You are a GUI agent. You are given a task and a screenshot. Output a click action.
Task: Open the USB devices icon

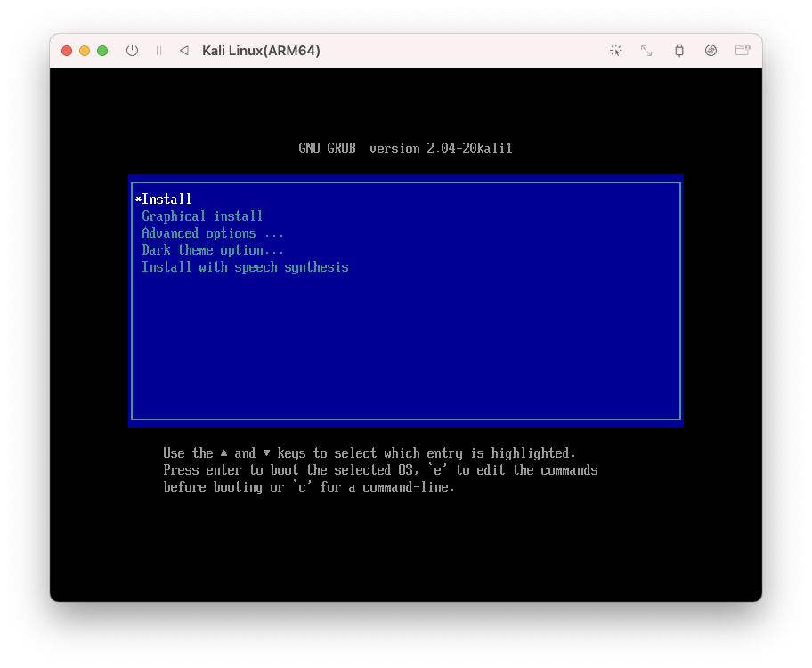pos(679,50)
